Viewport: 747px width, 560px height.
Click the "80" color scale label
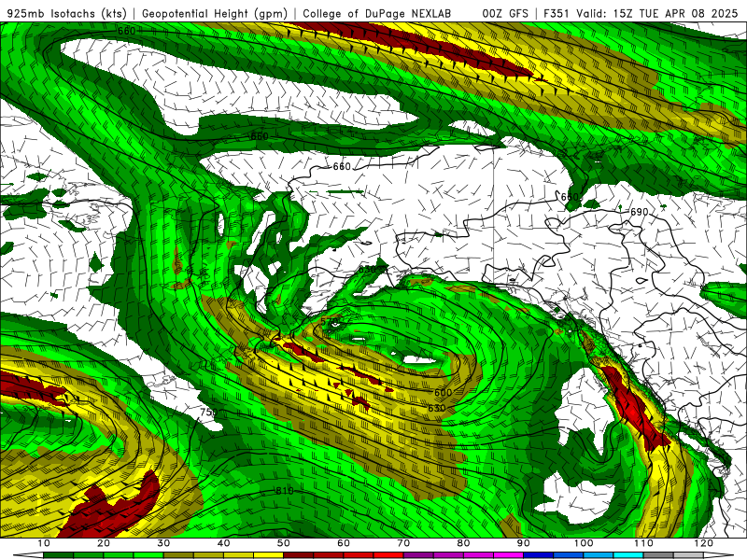pos(463,543)
